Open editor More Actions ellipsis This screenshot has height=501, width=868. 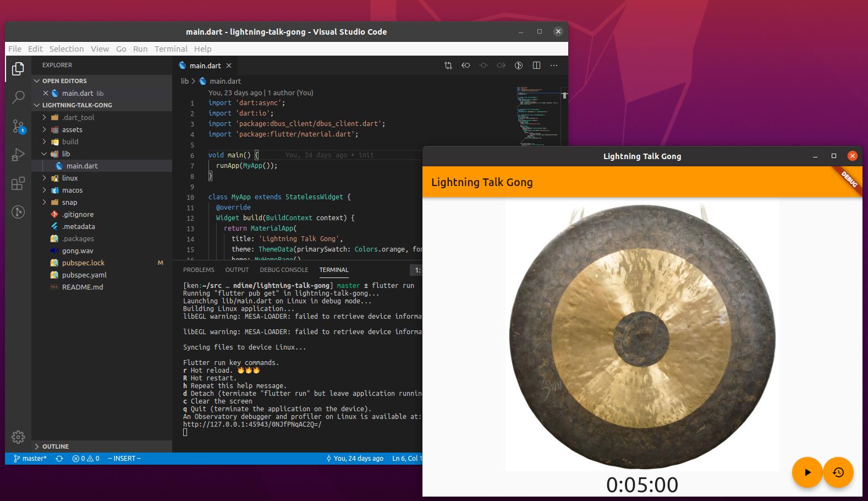[554, 66]
